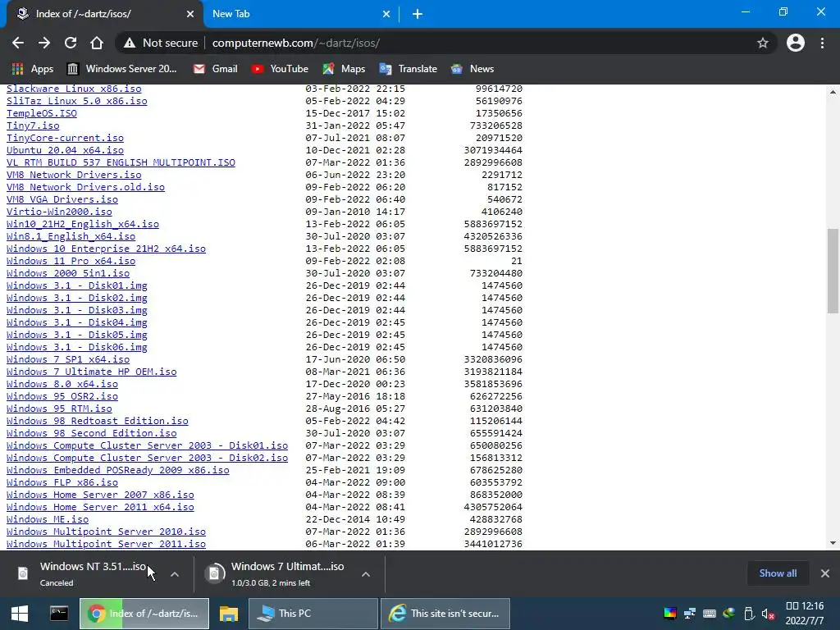
Task: Bookmark this page with the star icon
Action: [x=762, y=43]
